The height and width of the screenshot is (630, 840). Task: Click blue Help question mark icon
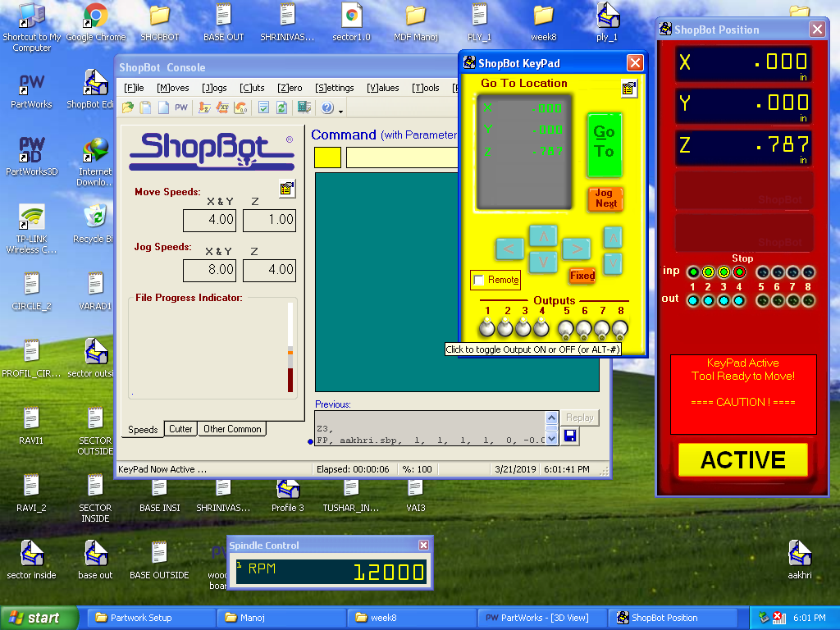pyautogui.click(x=327, y=107)
